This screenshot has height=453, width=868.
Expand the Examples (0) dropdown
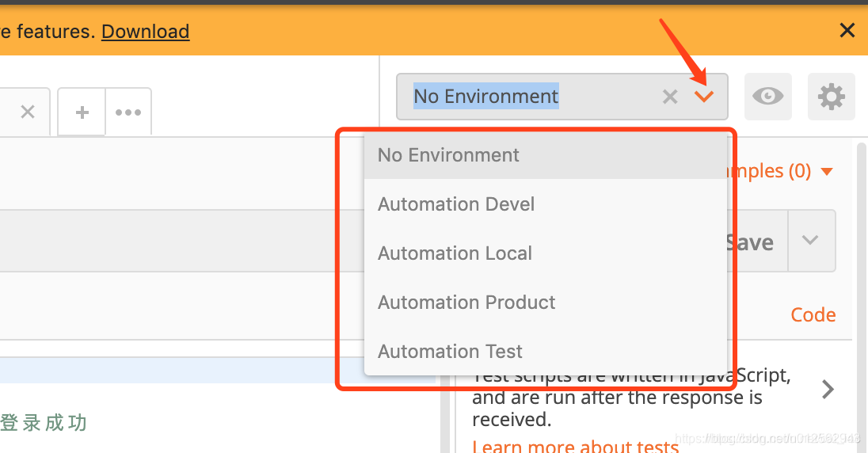click(781, 171)
